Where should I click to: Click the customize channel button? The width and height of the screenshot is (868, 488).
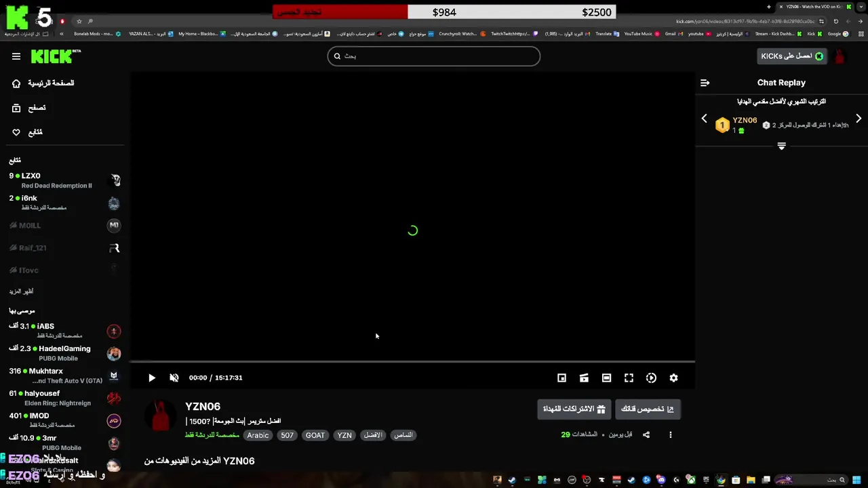tap(648, 409)
